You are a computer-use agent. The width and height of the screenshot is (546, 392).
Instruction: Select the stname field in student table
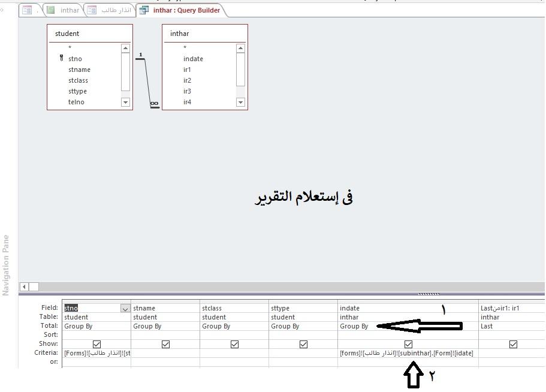point(79,70)
